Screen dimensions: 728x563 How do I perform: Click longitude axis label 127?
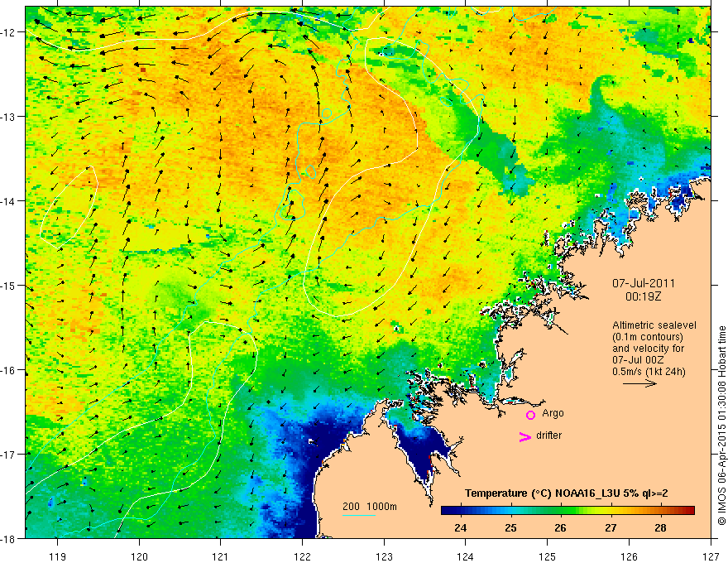tap(711, 556)
